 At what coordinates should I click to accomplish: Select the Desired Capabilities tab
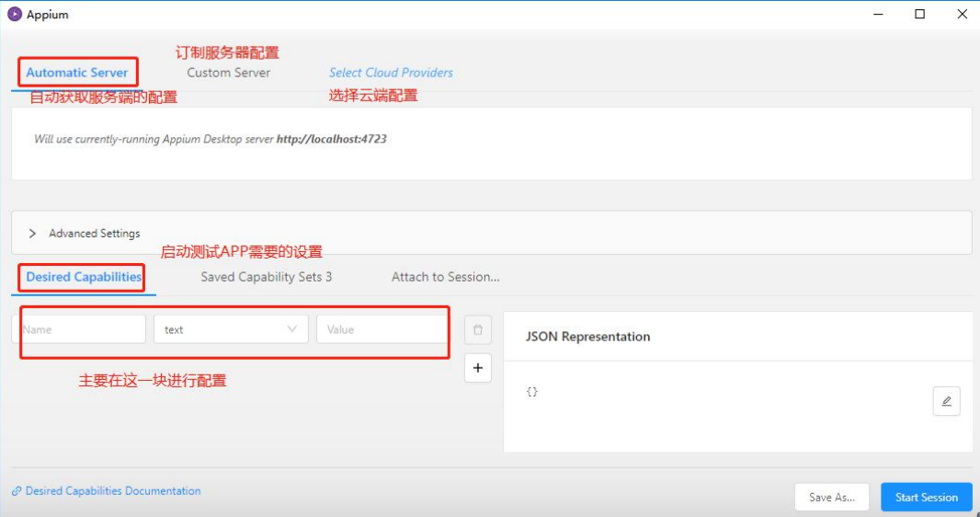pos(84,277)
